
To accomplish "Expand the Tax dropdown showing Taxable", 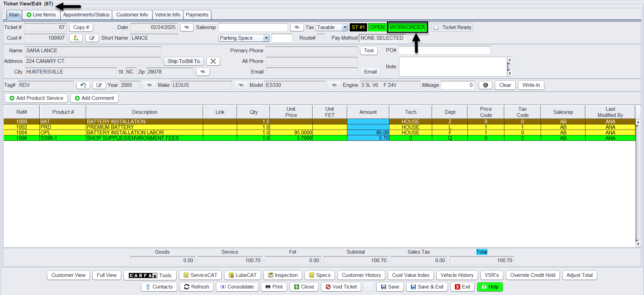I will [x=345, y=27].
